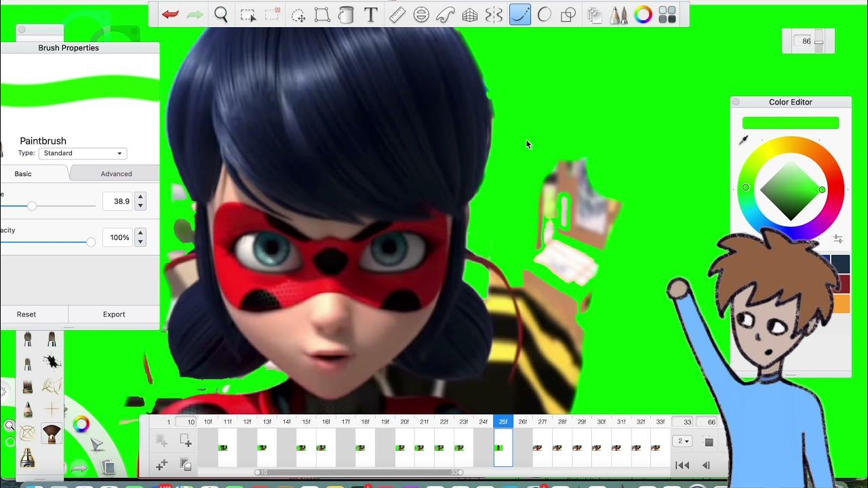Screen dimensions: 868x488
Task: Open the brush Type dropdown showing Standard
Action: click(x=83, y=153)
